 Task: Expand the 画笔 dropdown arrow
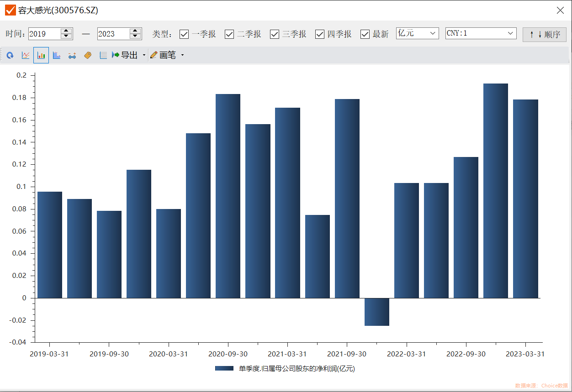pos(182,55)
